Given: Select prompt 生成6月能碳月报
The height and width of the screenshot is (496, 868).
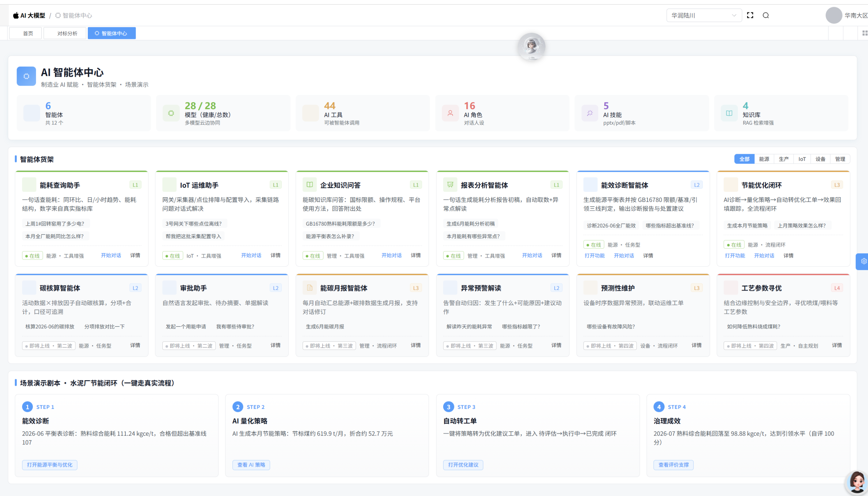Looking at the screenshot, I should point(324,327).
